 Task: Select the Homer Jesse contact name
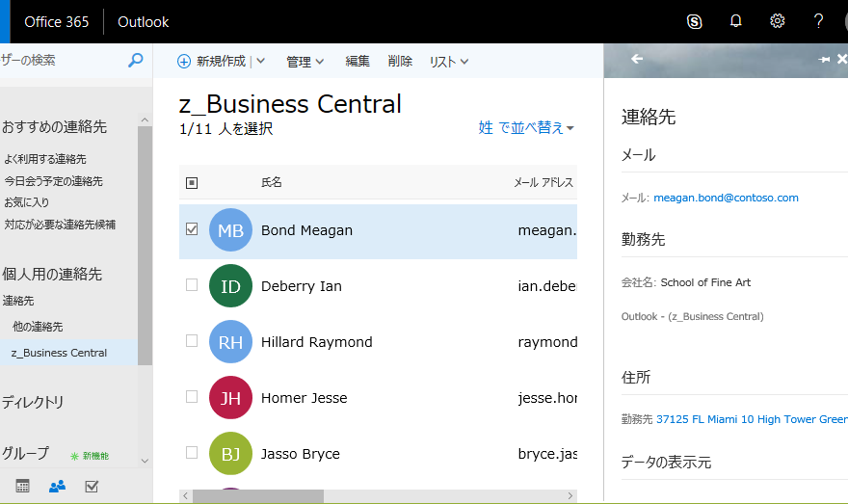(304, 398)
